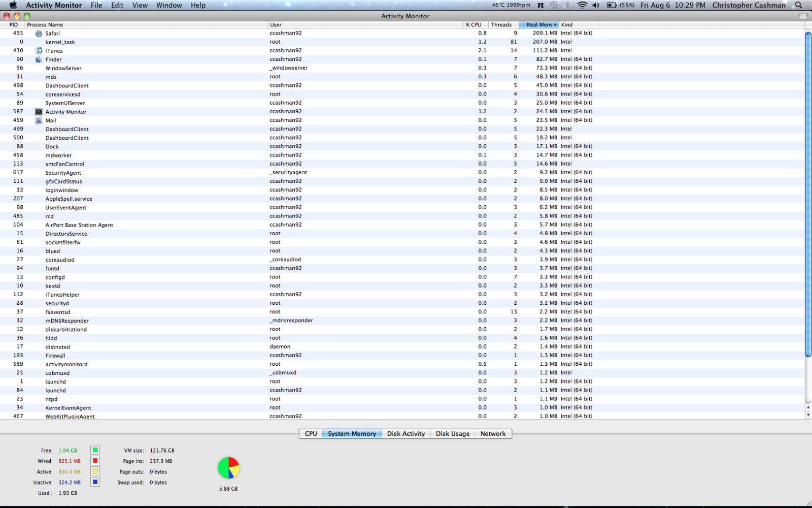
Task: Open the Activity Monitor application menu
Action: 54,5
